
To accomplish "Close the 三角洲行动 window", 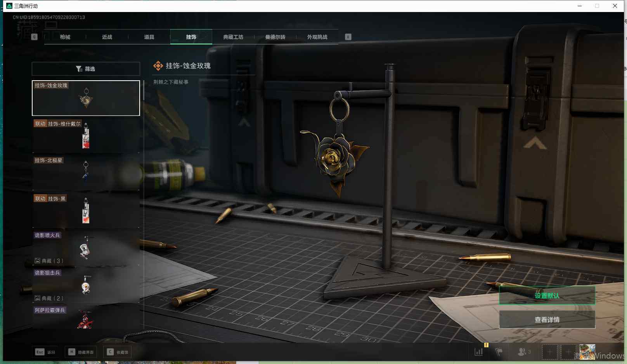I will [615, 6].
